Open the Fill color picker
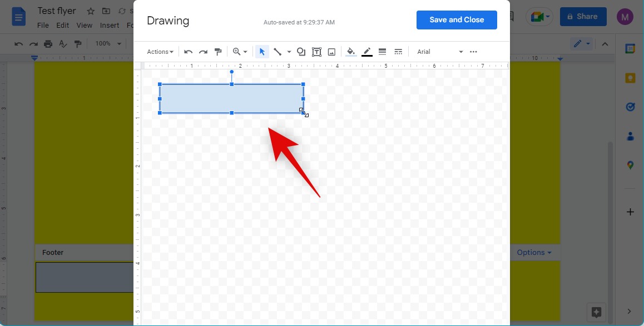The height and width of the screenshot is (326, 644). point(351,52)
